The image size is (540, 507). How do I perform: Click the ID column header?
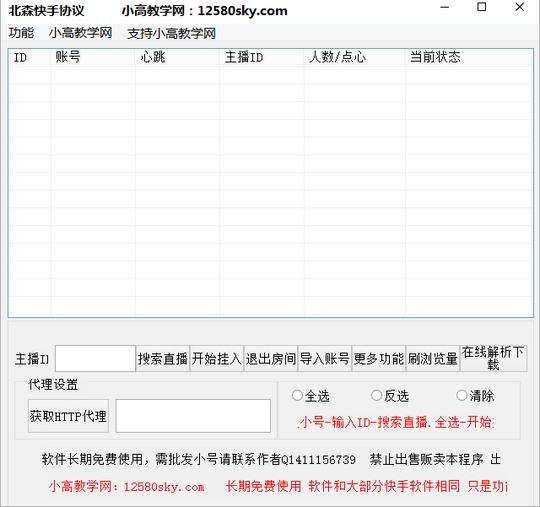point(30,57)
